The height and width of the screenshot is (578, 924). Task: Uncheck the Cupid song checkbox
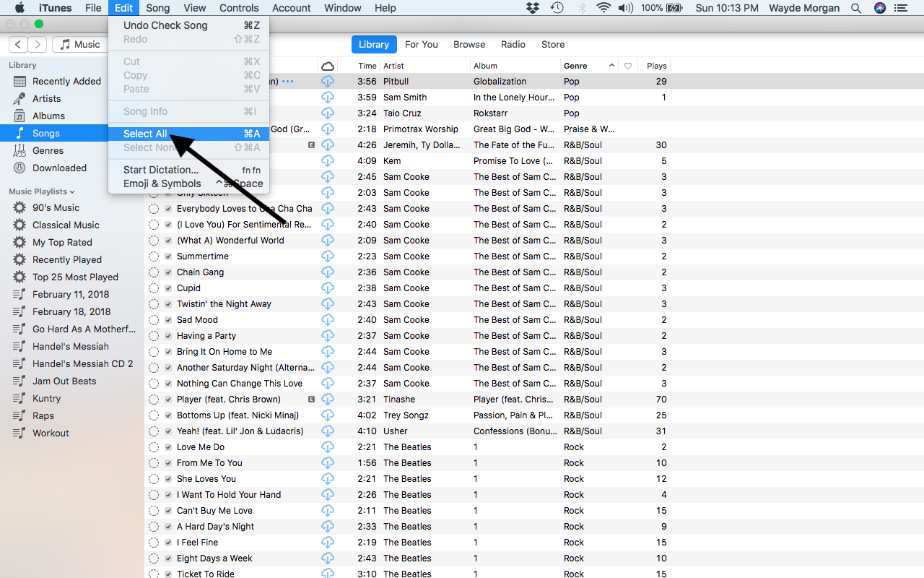coord(168,288)
